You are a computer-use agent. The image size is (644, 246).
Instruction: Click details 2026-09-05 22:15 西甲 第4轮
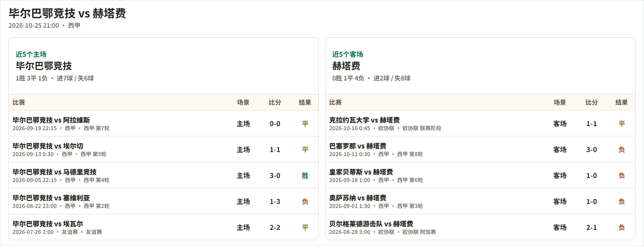(x=61, y=180)
